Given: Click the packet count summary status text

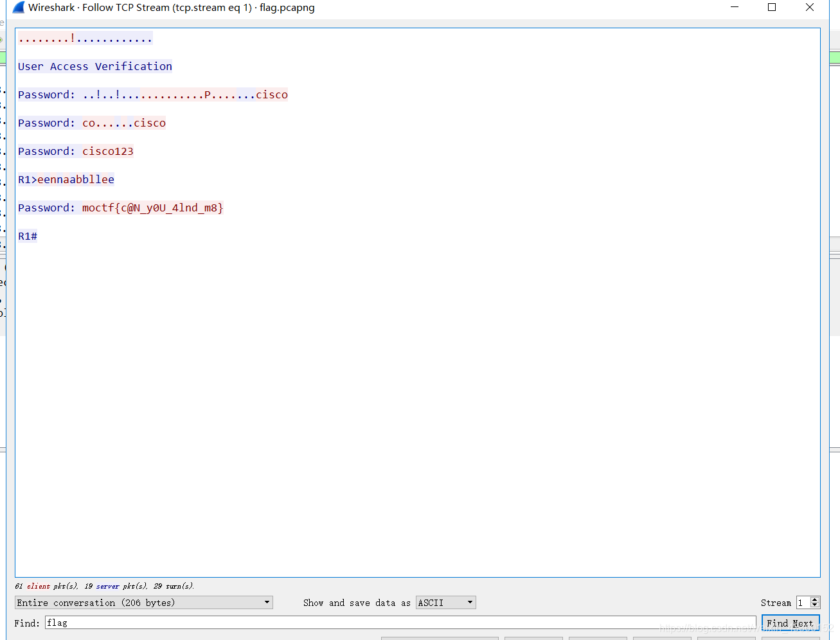Looking at the screenshot, I should point(104,586).
